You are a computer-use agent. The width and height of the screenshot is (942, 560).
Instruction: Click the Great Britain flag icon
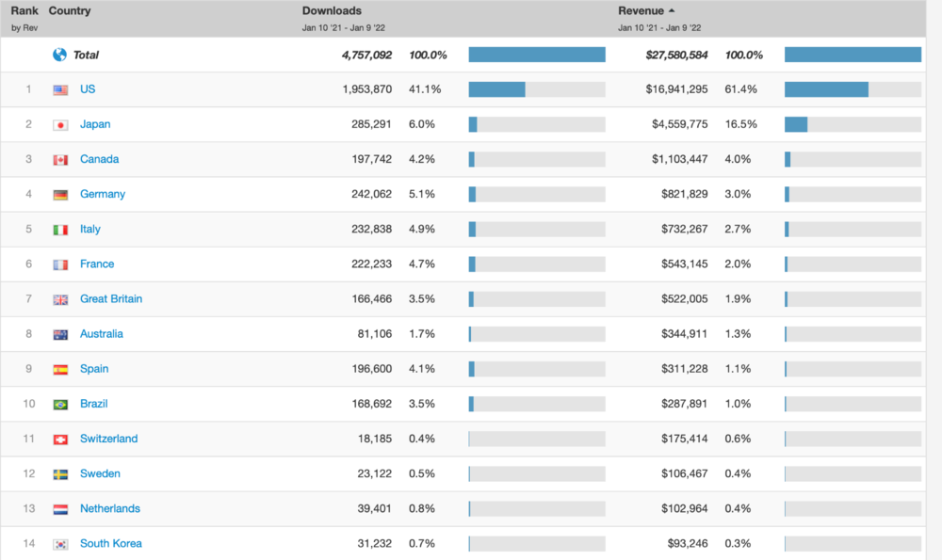click(60, 299)
